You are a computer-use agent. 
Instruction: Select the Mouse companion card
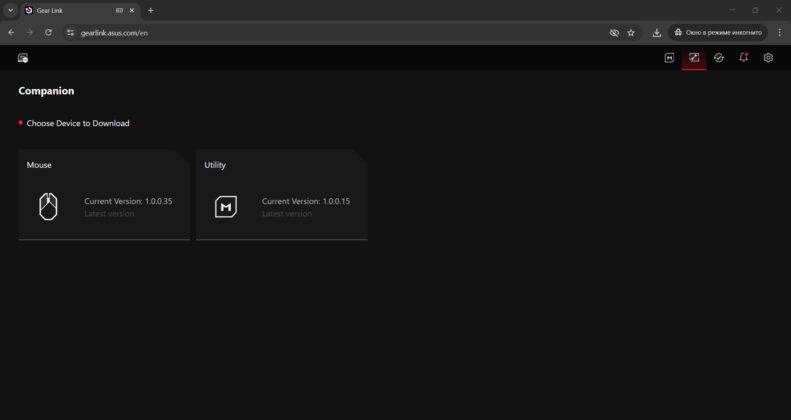click(x=104, y=195)
